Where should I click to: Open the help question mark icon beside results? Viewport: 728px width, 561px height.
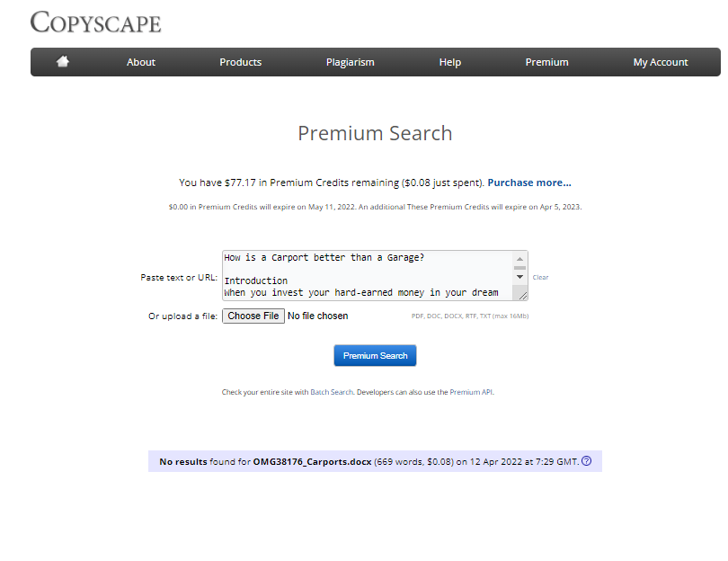[586, 460]
